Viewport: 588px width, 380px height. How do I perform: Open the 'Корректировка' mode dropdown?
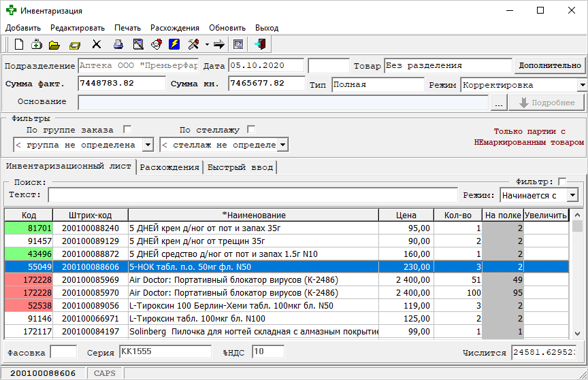pos(582,85)
